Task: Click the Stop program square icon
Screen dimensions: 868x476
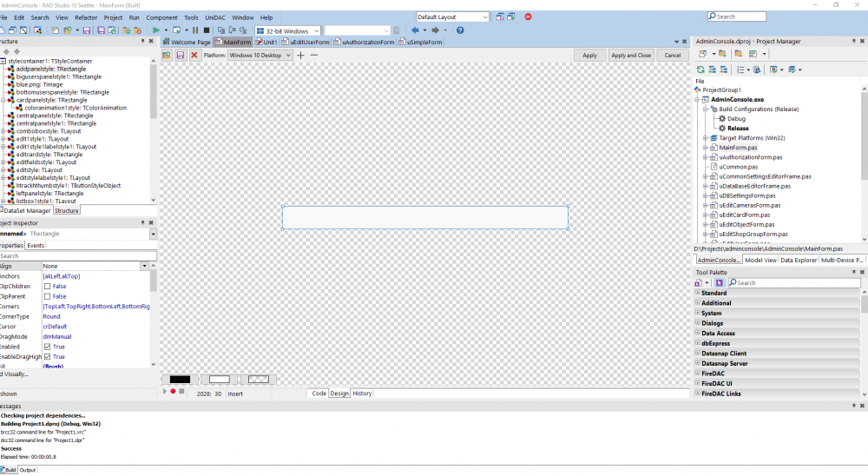Action: point(207,30)
